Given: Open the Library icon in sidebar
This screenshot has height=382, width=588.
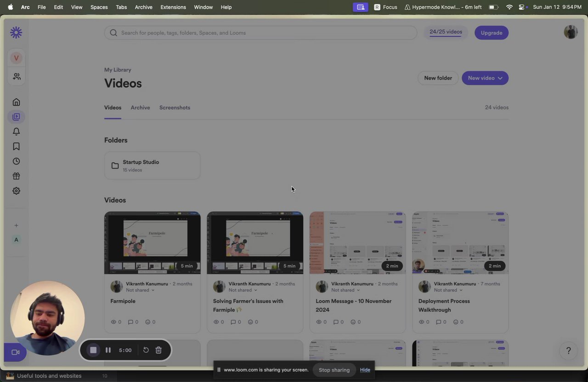Looking at the screenshot, I should pyautogui.click(x=16, y=117).
